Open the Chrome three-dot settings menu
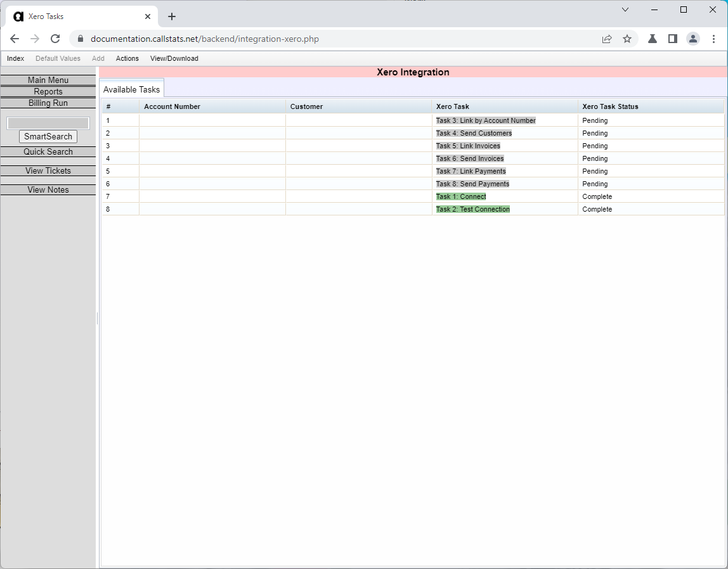Image resolution: width=728 pixels, height=569 pixels. point(713,39)
